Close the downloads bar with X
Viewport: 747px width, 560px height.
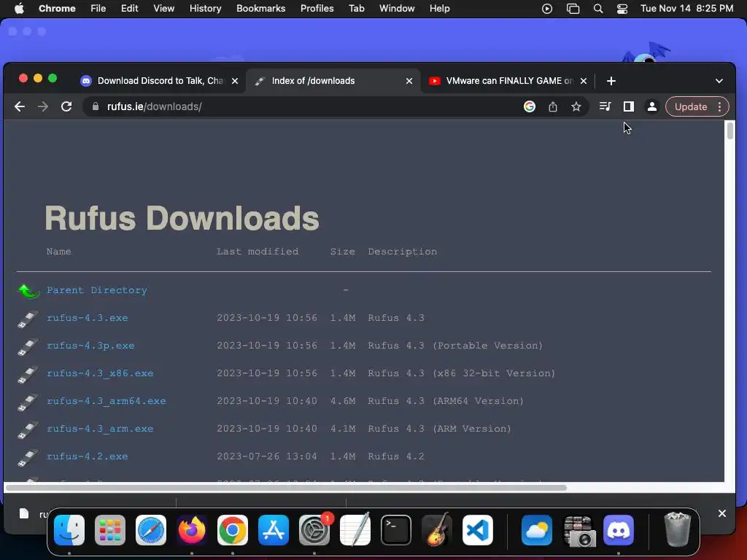[721, 513]
